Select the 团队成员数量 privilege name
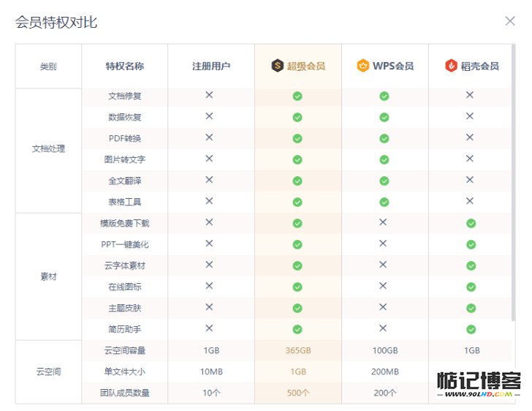 (124, 393)
